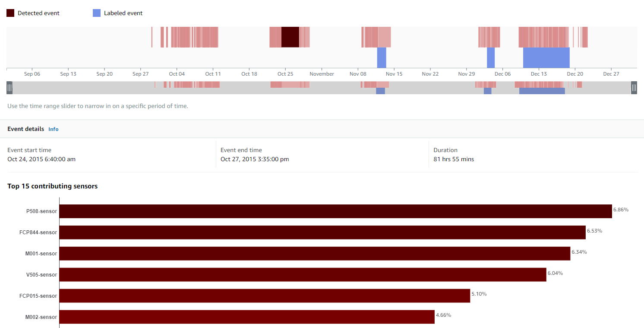
Task: Click the FCP015-sensor bar in the chart
Action: [265, 296]
